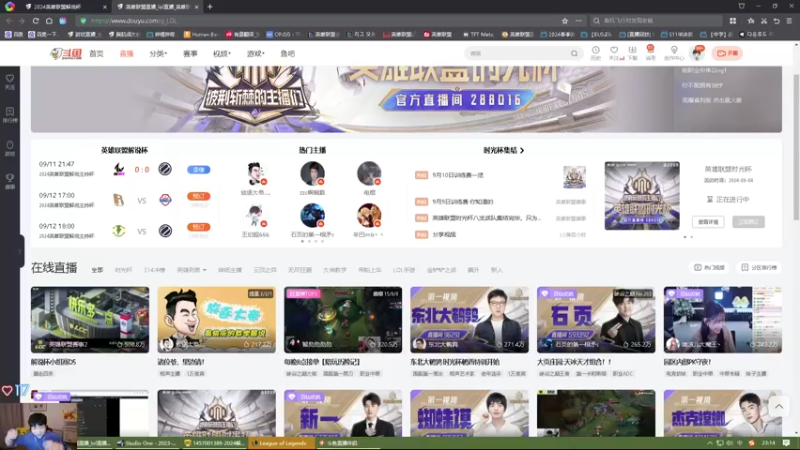Viewport: 800px width, 450px height.
Task: Open the 鱼吧 nav item
Action: [x=288, y=54]
